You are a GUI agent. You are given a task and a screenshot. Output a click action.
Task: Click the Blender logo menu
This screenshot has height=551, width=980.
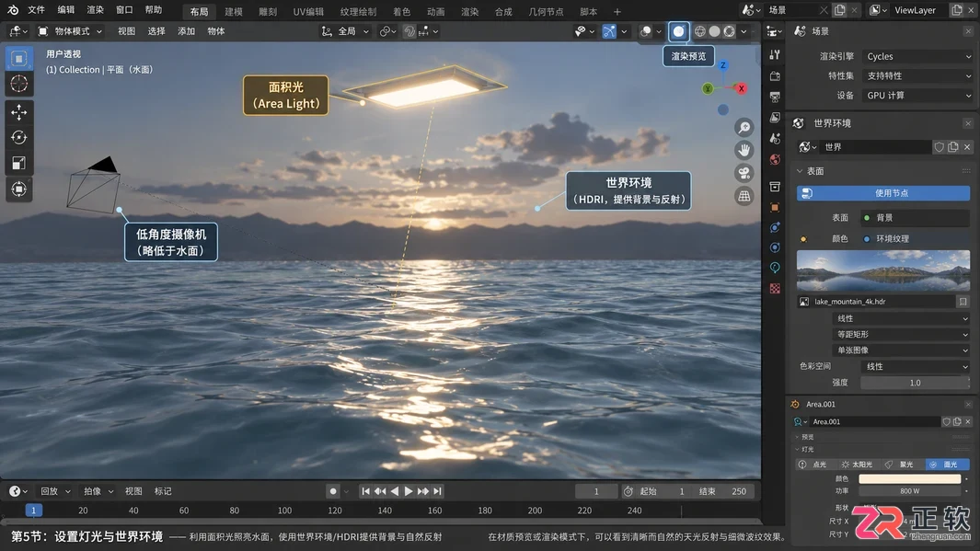[13, 10]
